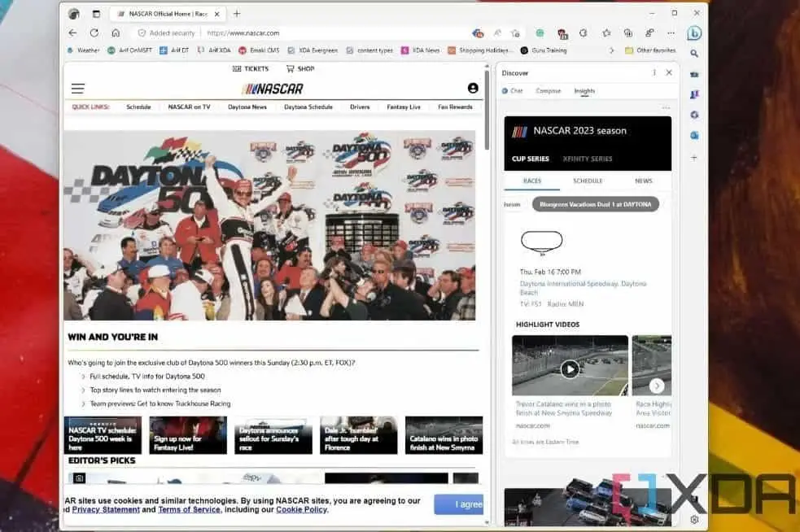Open the Weather bookmark
Viewport: 800px width, 532px height.
click(83, 50)
